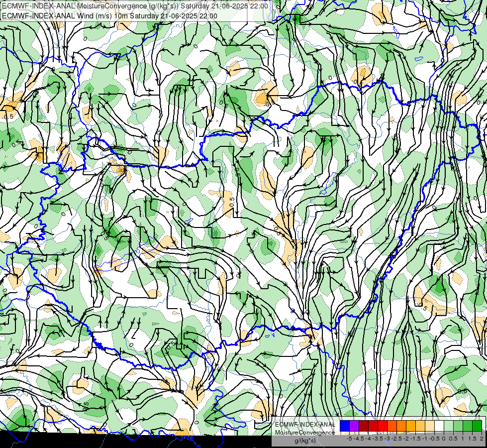Select the white legend swatch left of 0
487x448 pixels.
click(x=439, y=426)
